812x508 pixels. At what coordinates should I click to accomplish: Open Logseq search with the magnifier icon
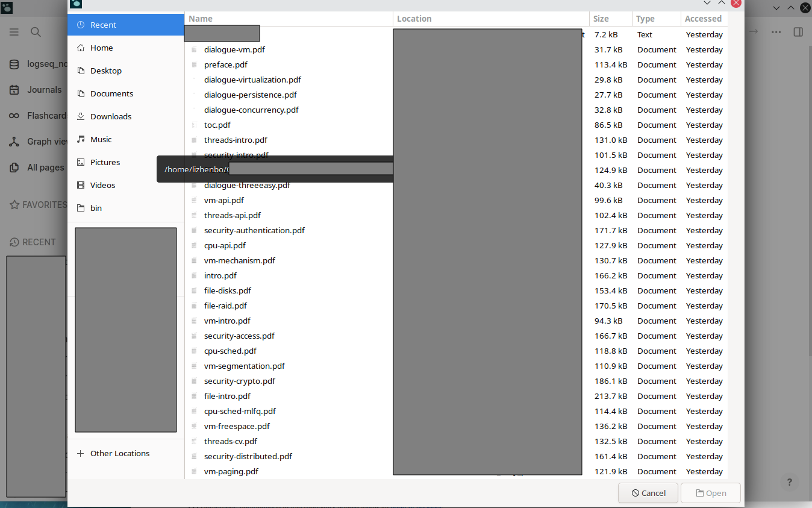36,32
